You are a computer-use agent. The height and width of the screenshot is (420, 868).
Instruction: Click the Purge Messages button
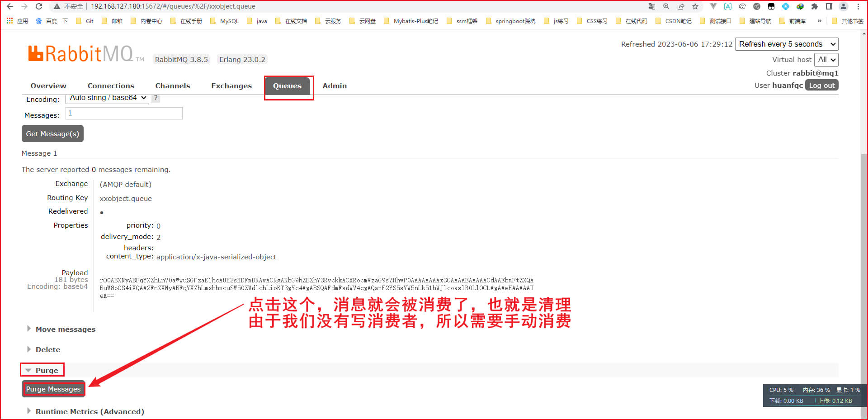53,389
